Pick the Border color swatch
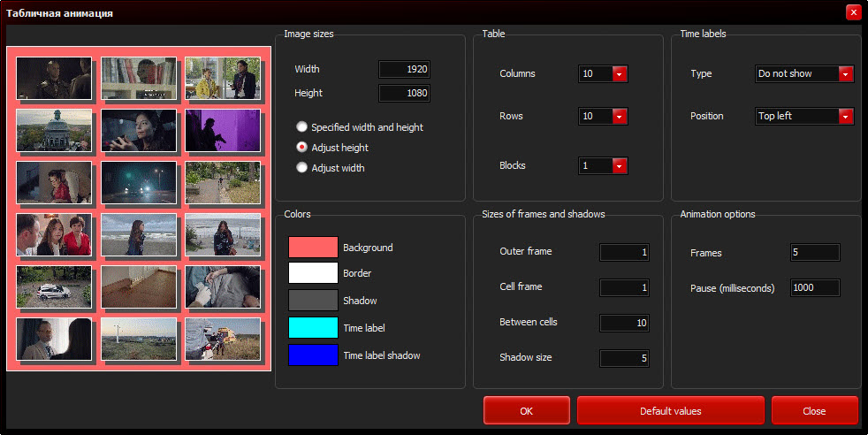 [x=313, y=273]
